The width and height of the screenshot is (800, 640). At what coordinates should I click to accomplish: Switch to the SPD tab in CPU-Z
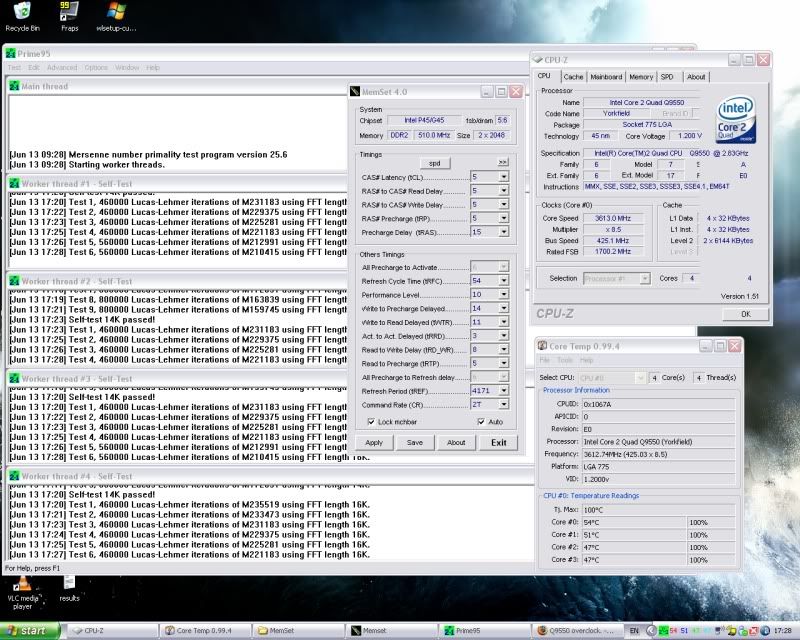pos(667,77)
